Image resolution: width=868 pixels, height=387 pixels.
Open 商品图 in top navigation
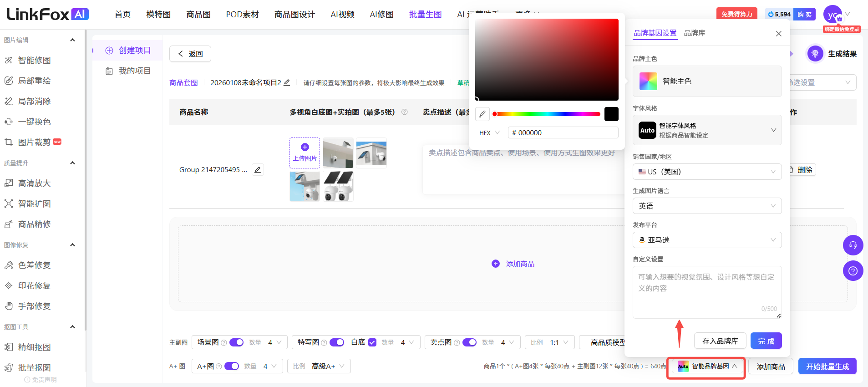(198, 15)
